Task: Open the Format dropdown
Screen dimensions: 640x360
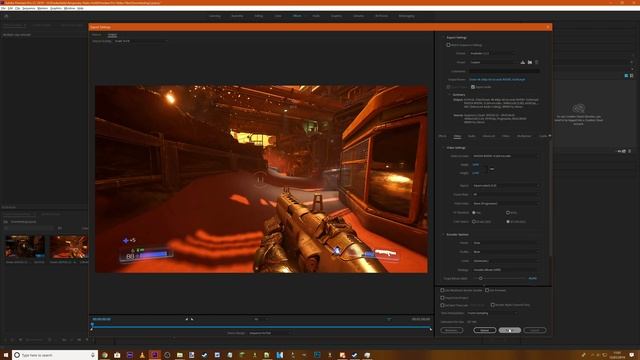Action: [492, 53]
